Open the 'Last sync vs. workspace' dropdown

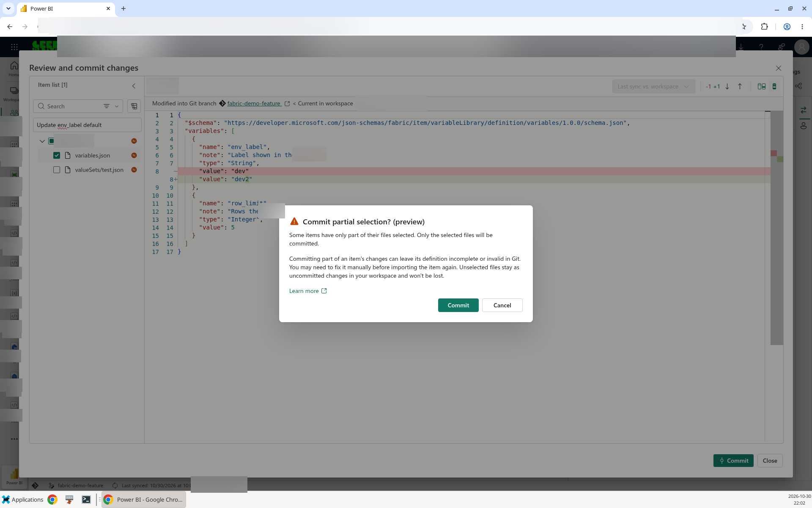click(653, 86)
